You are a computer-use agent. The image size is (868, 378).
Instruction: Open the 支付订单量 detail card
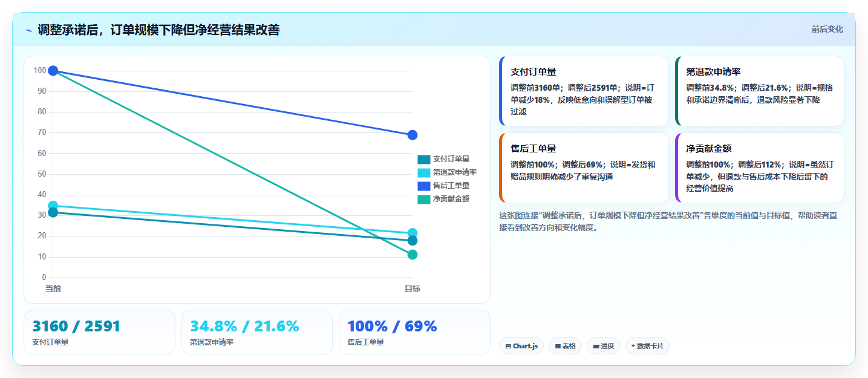coord(584,91)
